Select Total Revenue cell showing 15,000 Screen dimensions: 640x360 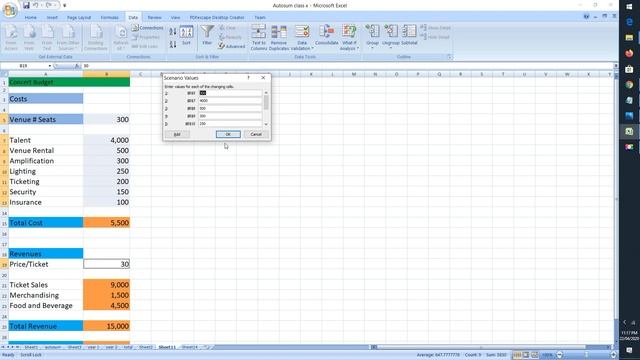click(x=107, y=326)
